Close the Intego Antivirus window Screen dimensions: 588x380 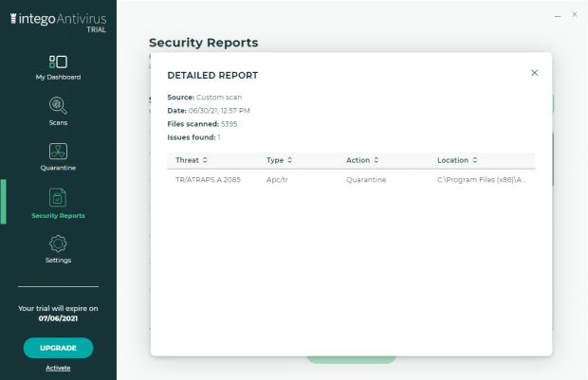575,14
